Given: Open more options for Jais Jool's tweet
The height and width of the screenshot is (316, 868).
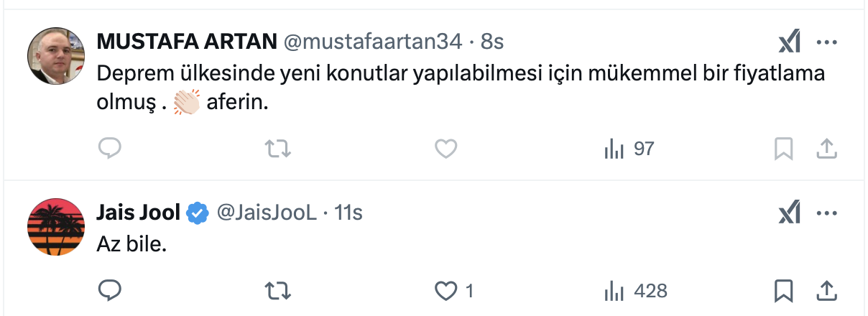Looking at the screenshot, I should coord(827,213).
